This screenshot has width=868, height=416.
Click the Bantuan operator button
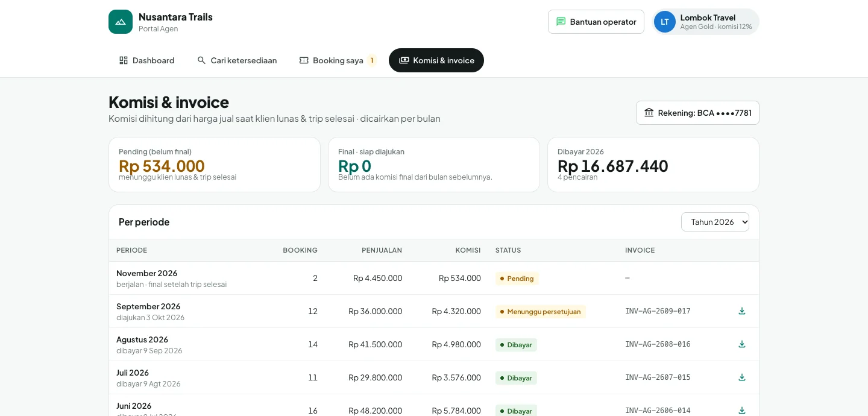coord(596,22)
